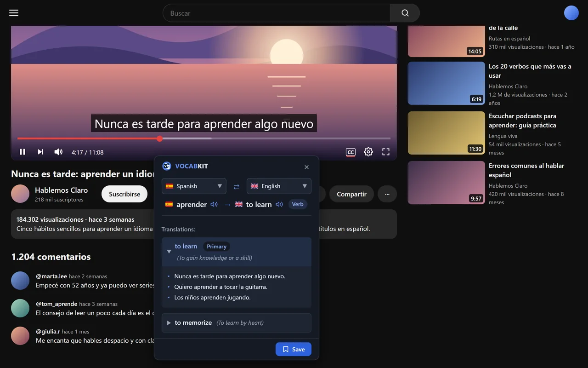
Task: Open 'Los 20 verbos que más vas a usar' thumbnail
Action: pos(447,83)
